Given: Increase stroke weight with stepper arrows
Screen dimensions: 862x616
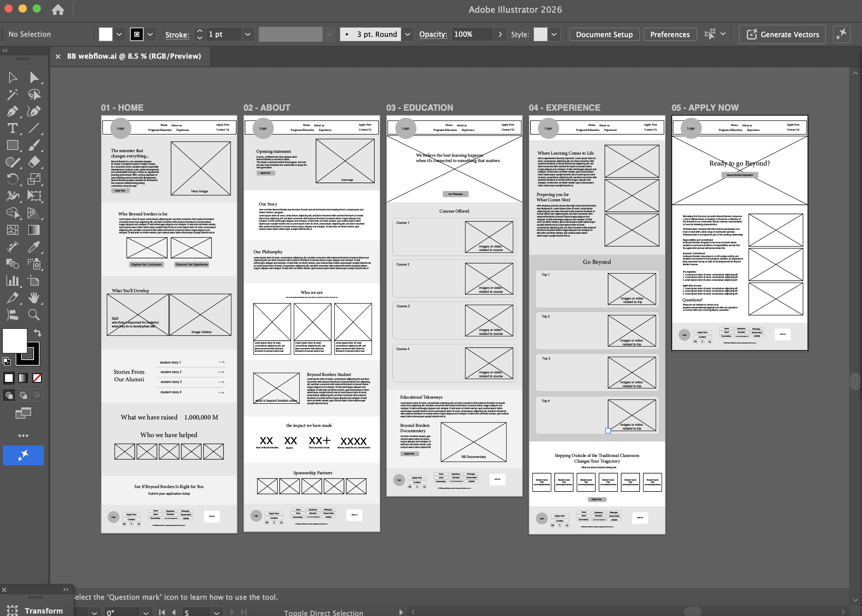Looking at the screenshot, I should click(200, 31).
